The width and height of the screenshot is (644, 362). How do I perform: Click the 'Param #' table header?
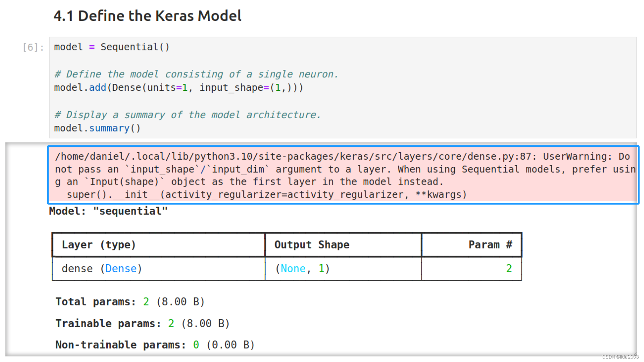click(x=490, y=245)
